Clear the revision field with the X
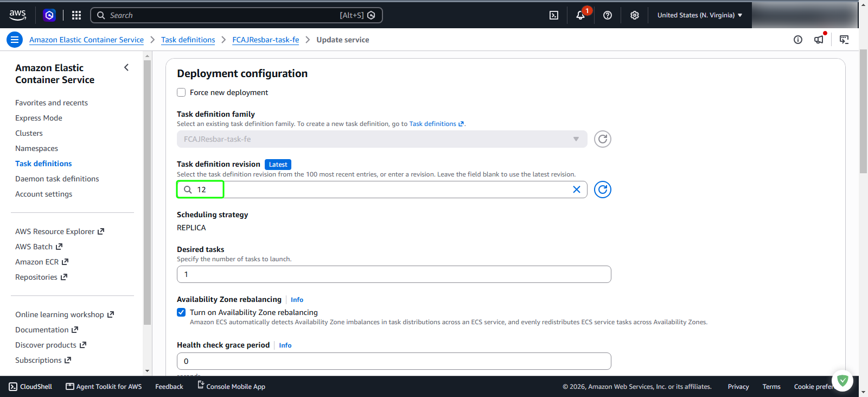 [x=577, y=190]
